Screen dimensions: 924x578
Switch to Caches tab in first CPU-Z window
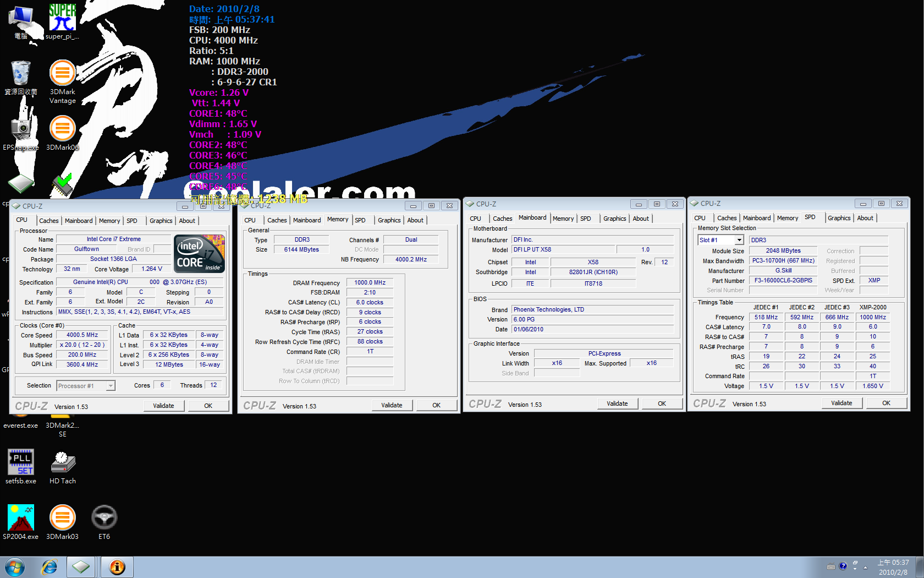[x=49, y=221]
